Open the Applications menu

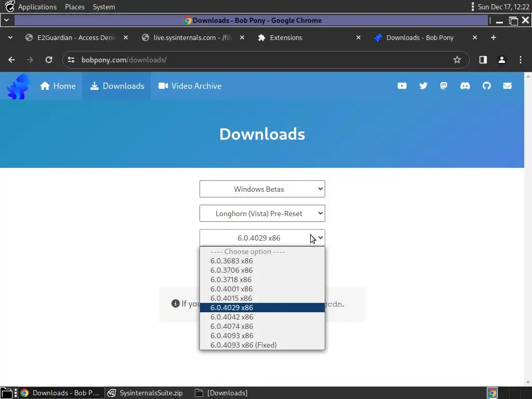pyautogui.click(x=37, y=7)
